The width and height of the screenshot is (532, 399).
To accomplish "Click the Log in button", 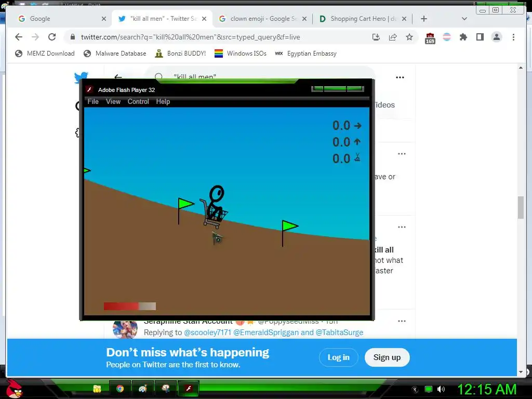I will [x=339, y=357].
